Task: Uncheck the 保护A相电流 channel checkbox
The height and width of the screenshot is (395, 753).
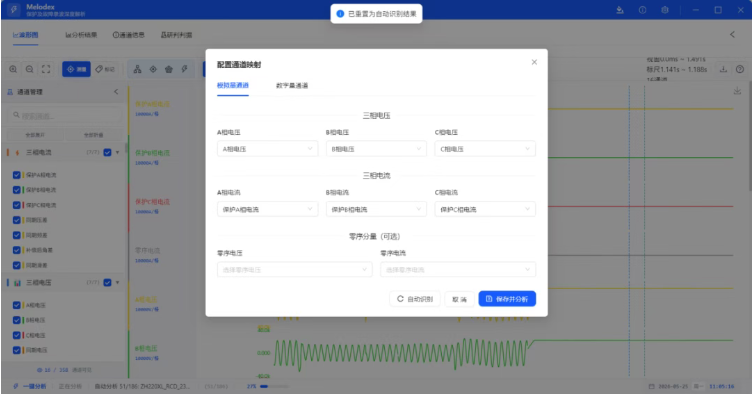Action: (17, 175)
